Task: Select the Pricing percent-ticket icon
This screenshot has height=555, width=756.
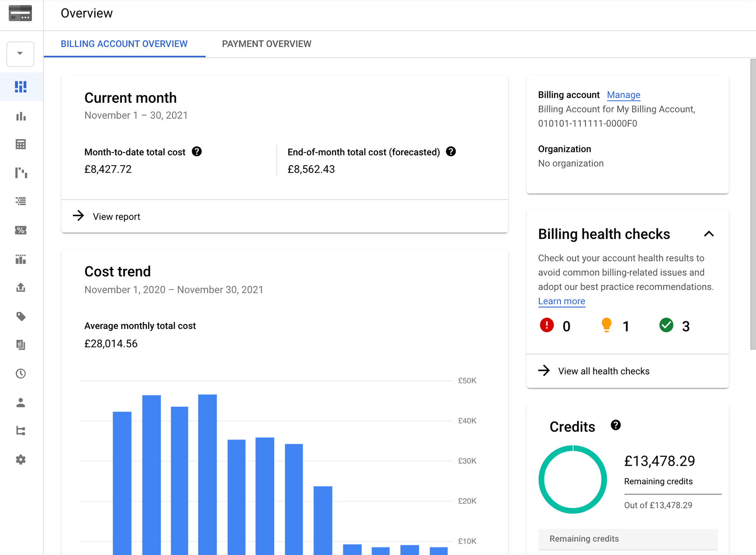Action: tap(21, 230)
